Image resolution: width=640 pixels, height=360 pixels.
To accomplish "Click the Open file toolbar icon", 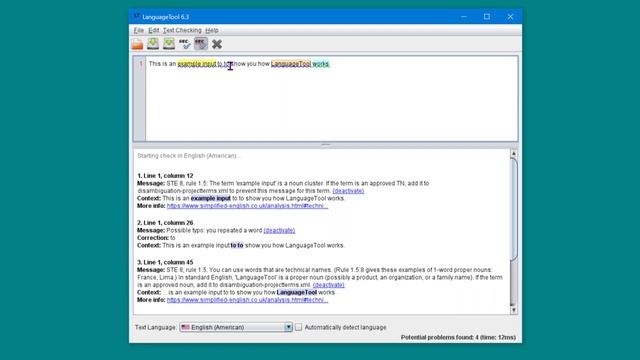I will pyautogui.click(x=137, y=44).
